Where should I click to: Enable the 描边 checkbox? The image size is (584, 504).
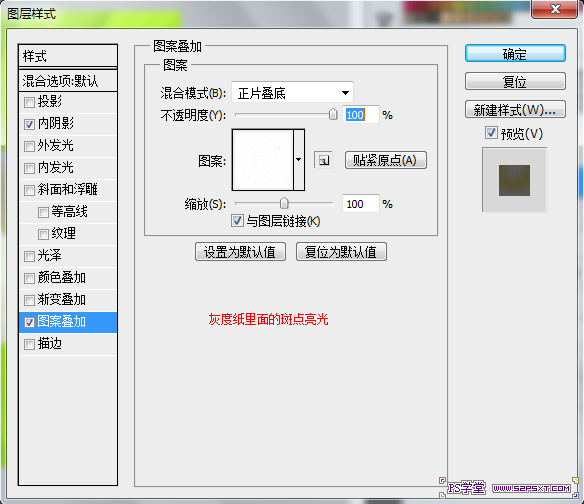pyautogui.click(x=29, y=344)
